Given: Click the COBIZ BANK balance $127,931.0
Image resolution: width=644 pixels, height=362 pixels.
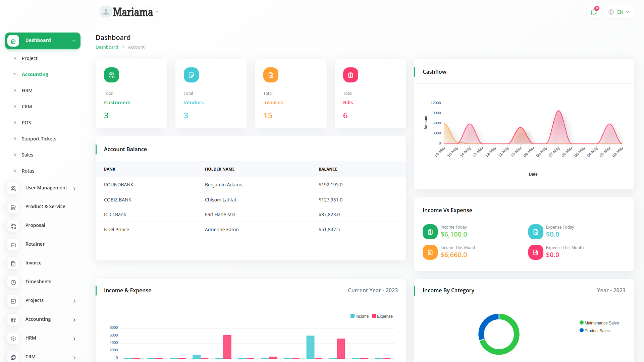Looking at the screenshot, I should [x=330, y=200].
